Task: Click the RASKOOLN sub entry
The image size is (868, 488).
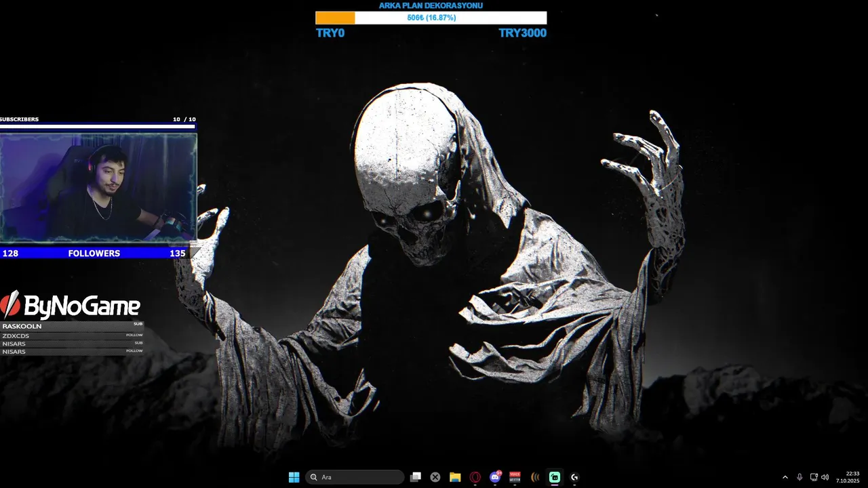Action: tap(72, 326)
